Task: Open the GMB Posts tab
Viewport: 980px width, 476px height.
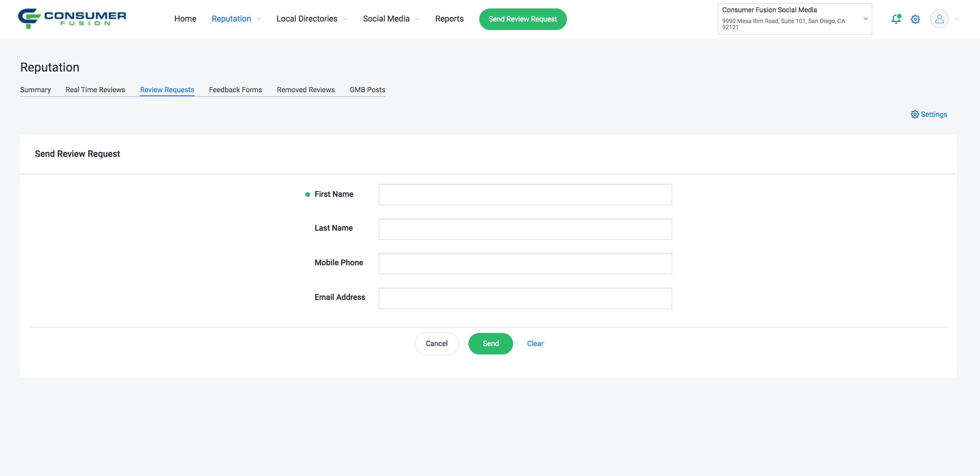Action: 367,90
